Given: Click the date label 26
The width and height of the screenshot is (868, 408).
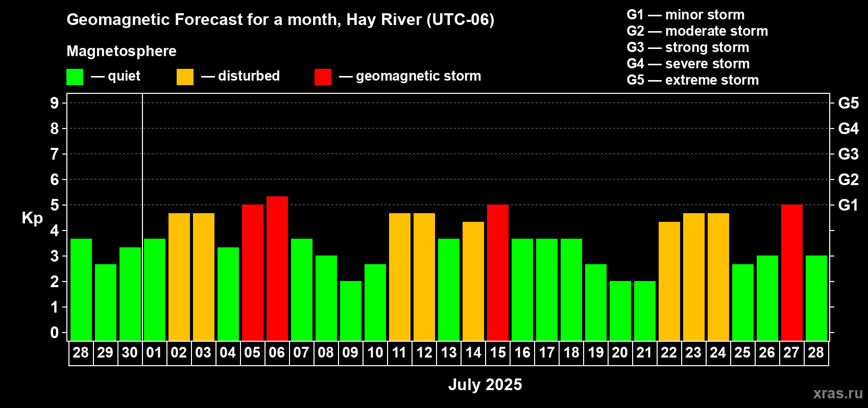Looking at the screenshot, I should tap(767, 353).
